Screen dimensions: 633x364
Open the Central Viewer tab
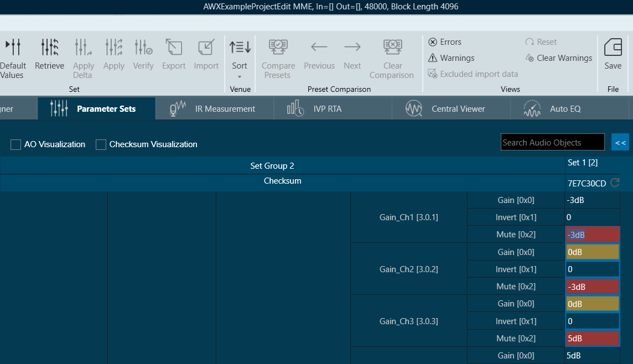[451, 108]
